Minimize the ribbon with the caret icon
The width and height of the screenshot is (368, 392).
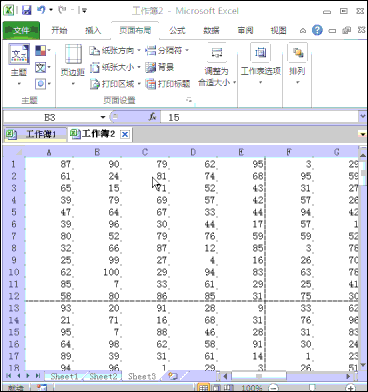303,31
